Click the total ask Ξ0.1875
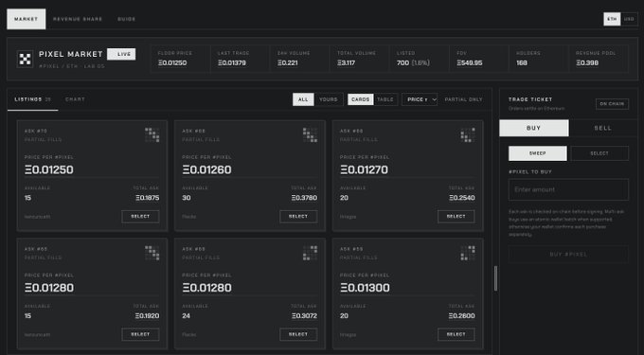The height and width of the screenshot is (355, 644). click(148, 198)
